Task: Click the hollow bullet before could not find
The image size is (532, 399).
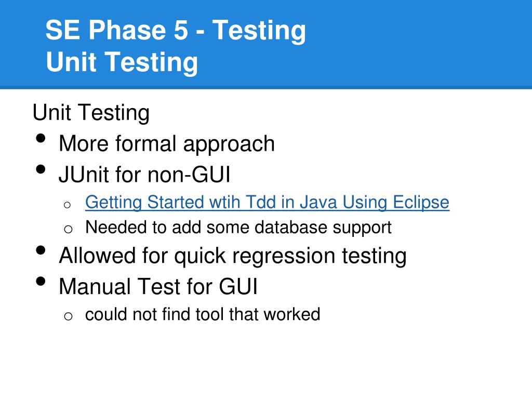Action: tap(68, 316)
